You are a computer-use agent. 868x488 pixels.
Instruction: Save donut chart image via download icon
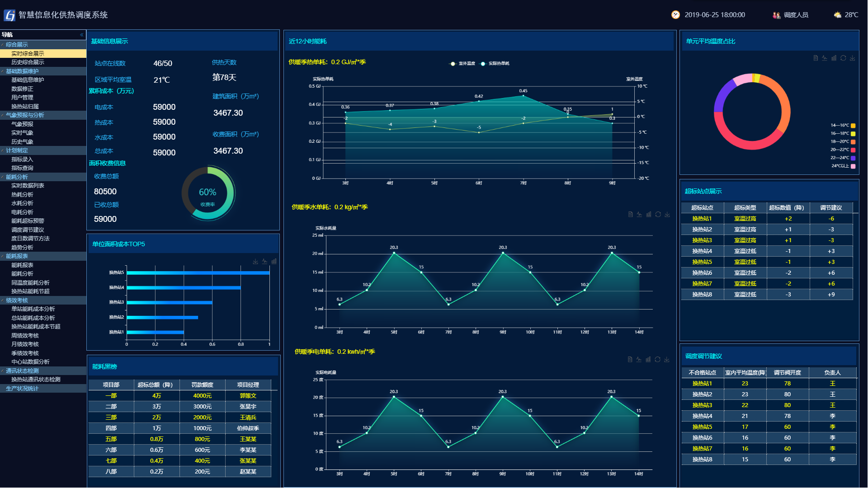pyautogui.click(x=852, y=58)
